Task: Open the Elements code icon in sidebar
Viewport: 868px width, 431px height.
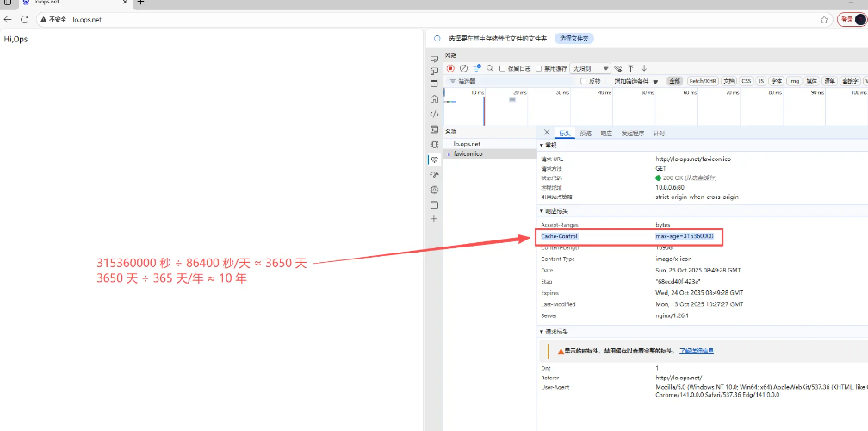Action: pos(434,114)
